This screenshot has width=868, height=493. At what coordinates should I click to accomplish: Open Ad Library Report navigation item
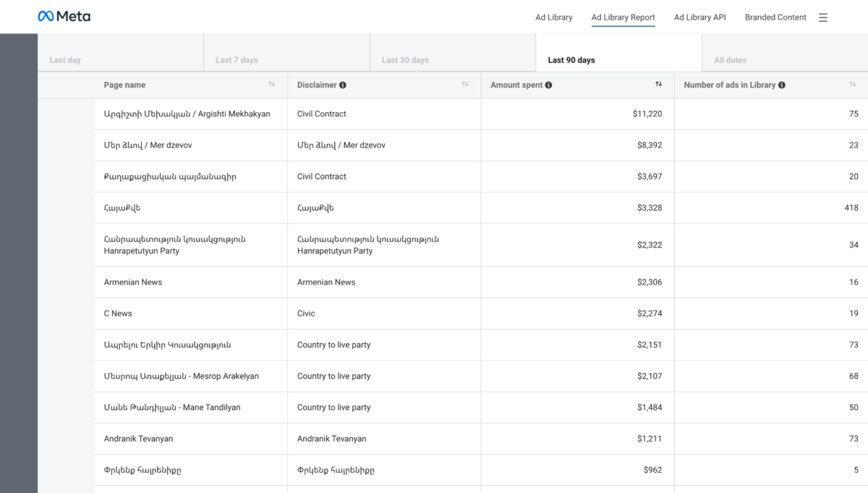point(623,17)
